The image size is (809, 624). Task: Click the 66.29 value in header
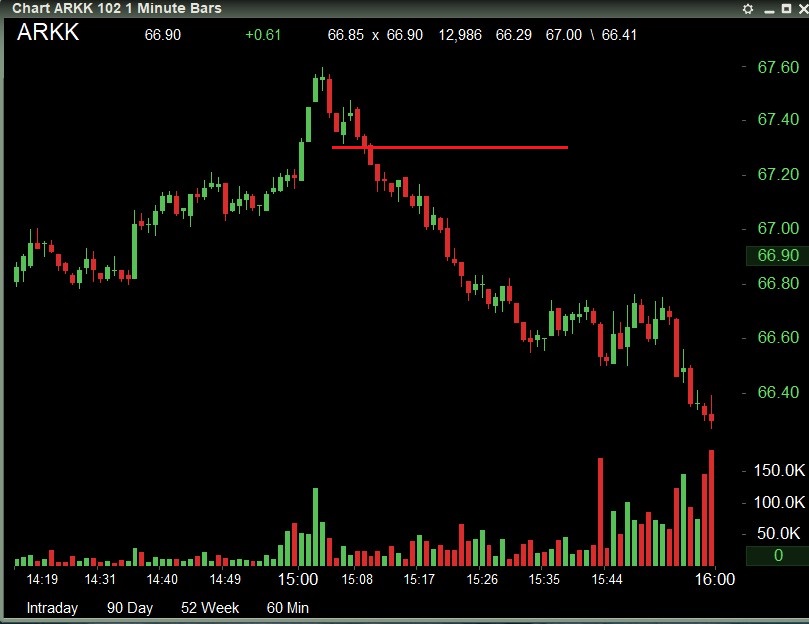(x=513, y=35)
